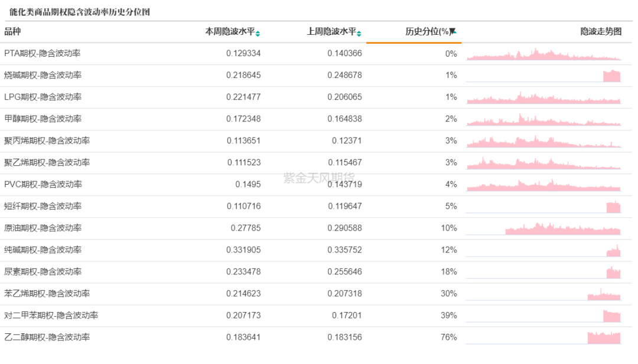This screenshot has height=364, width=638.
Task: Click the 纯碱期权-隐含波动率 row label
Action: coord(43,250)
